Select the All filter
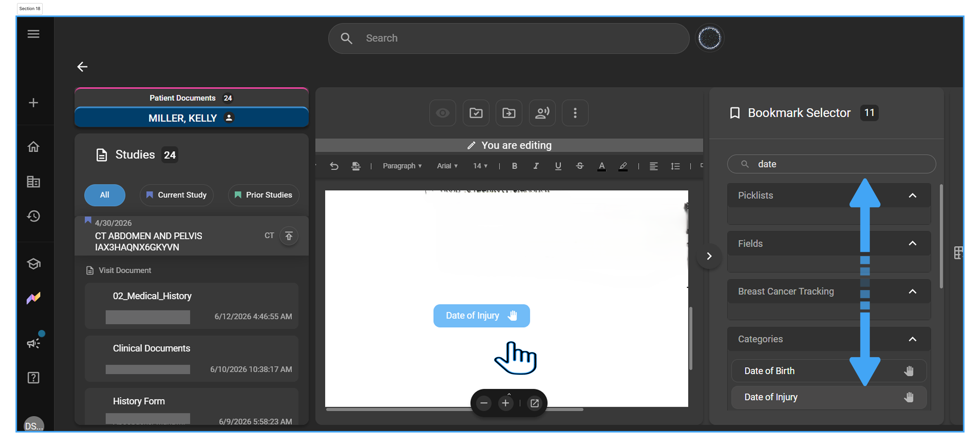The height and width of the screenshot is (448, 980). [105, 195]
